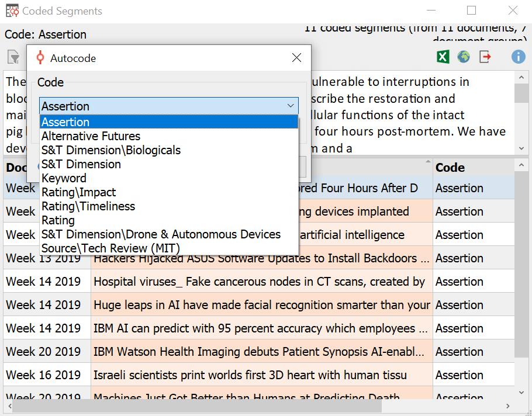The width and height of the screenshot is (532, 416).
Task: Pick the Keyword code option
Action: 64,178
